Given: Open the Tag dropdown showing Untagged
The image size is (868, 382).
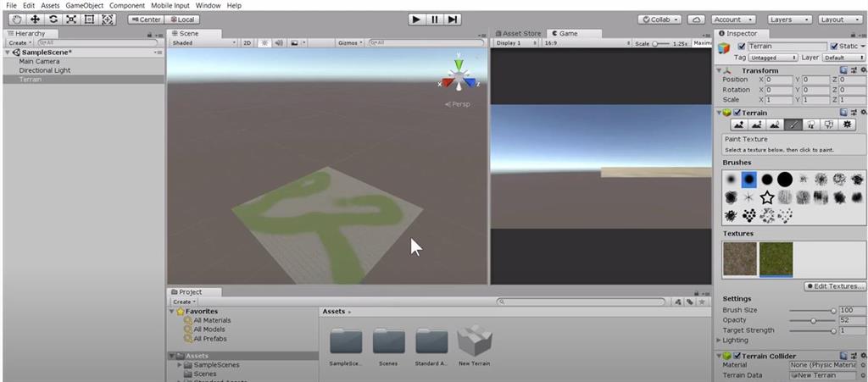Looking at the screenshot, I should [x=773, y=58].
